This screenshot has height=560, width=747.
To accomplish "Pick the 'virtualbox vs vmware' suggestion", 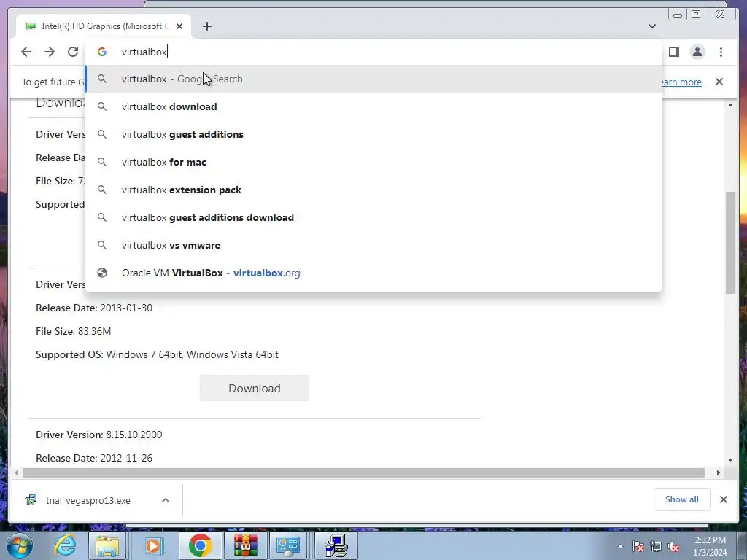I will pyautogui.click(x=373, y=245).
